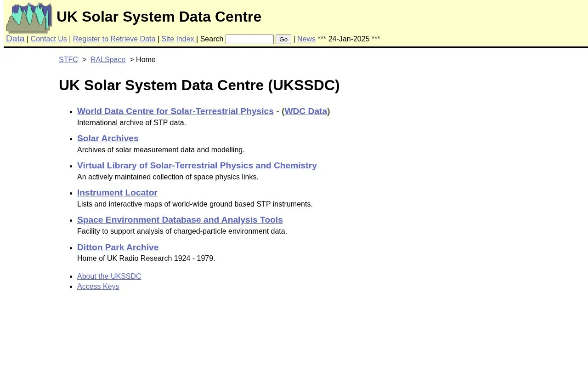
Task: Click 'An actively maintained collection of space physics links.'
Action: pyautogui.click(x=168, y=177)
